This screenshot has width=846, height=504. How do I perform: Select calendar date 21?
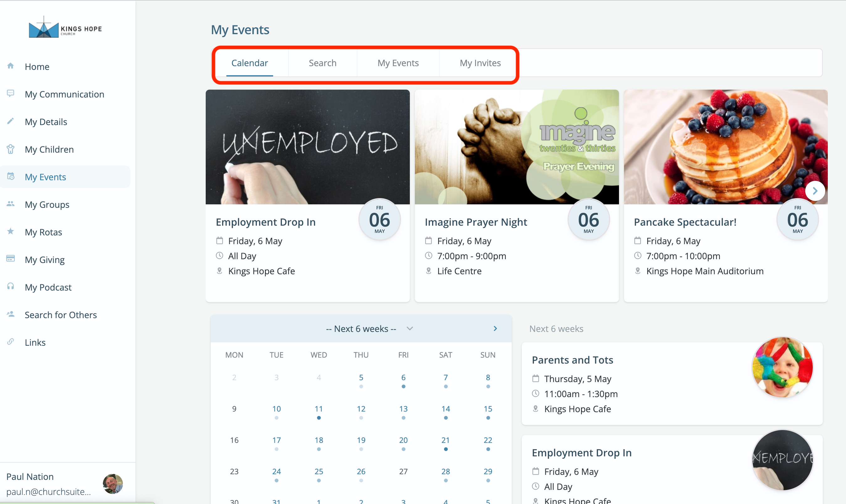[446, 440]
